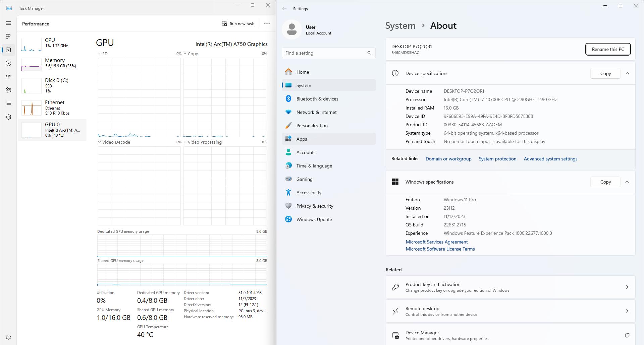
Task: Open Personalization settings
Action: tap(328, 126)
